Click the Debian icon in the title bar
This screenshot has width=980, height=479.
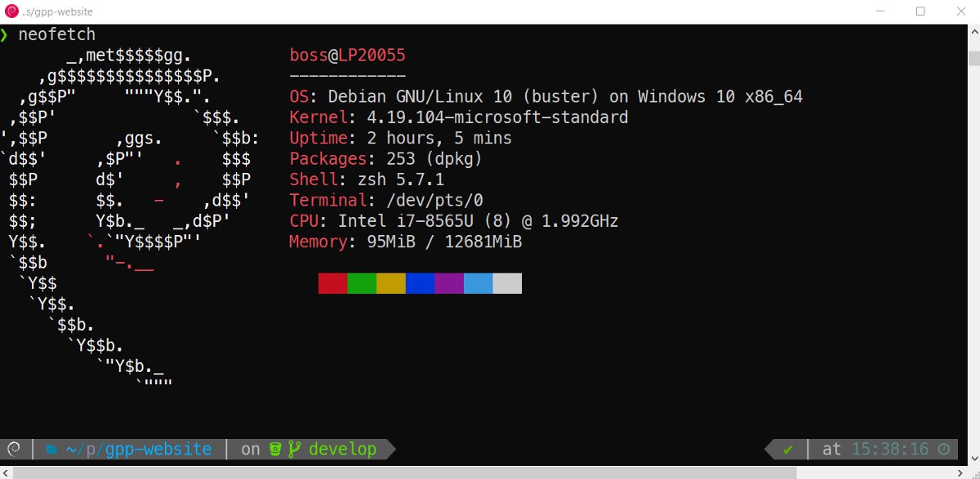[x=11, y=11]
